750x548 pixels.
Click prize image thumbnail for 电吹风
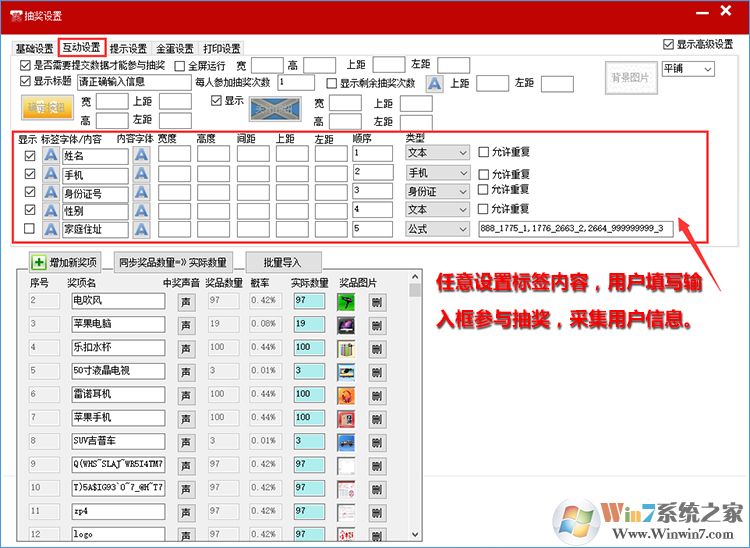(346, 301)
